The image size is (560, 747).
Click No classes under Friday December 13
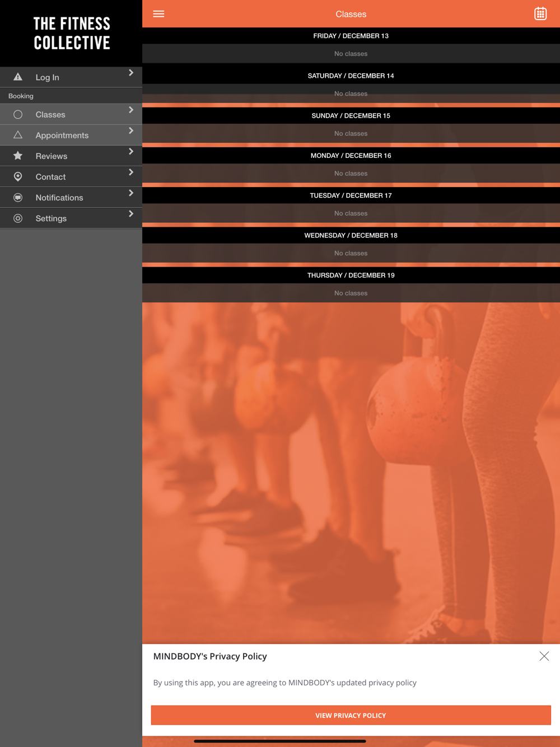351,54
